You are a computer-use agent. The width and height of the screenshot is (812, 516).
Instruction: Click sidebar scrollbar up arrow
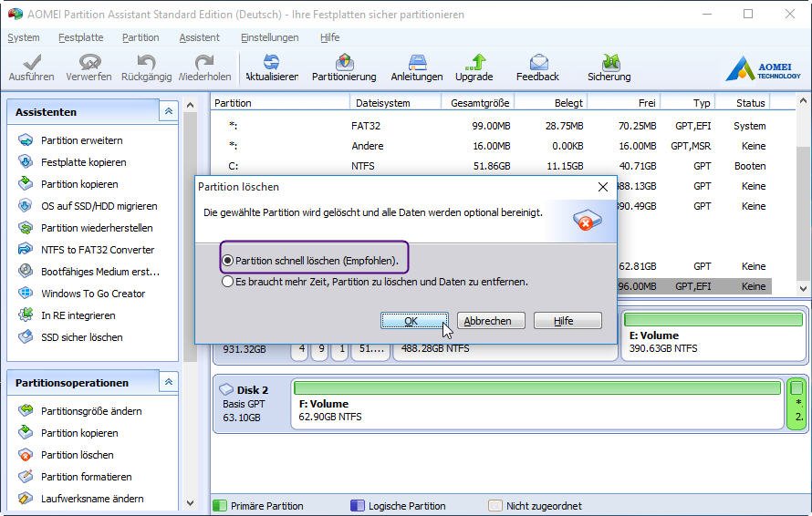click(x=190, y=106)
